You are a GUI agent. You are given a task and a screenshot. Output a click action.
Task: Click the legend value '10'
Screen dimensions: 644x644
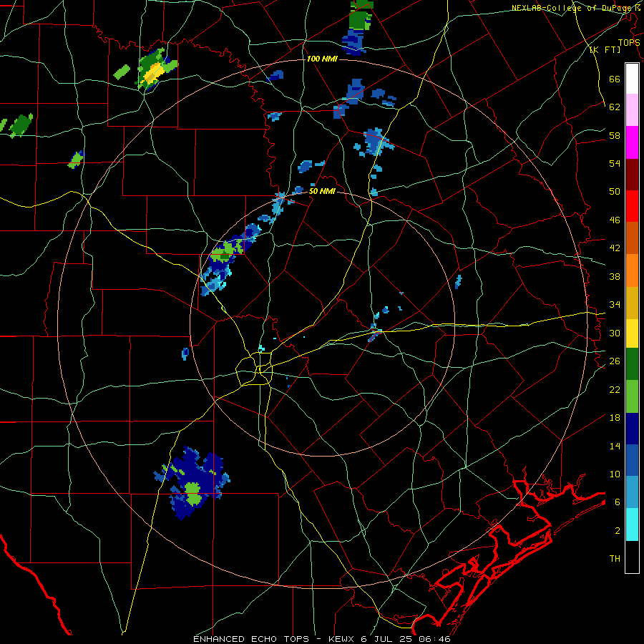click(615, 474)
